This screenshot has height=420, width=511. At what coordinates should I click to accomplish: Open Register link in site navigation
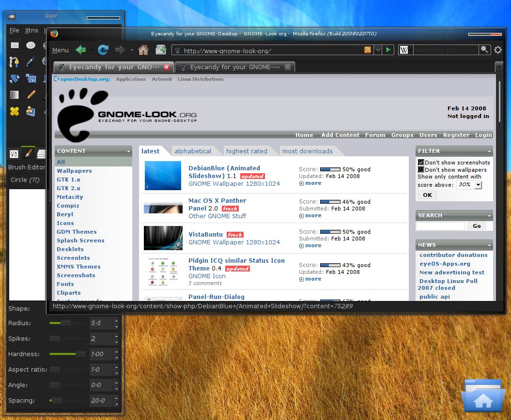(x=456, y=135)
